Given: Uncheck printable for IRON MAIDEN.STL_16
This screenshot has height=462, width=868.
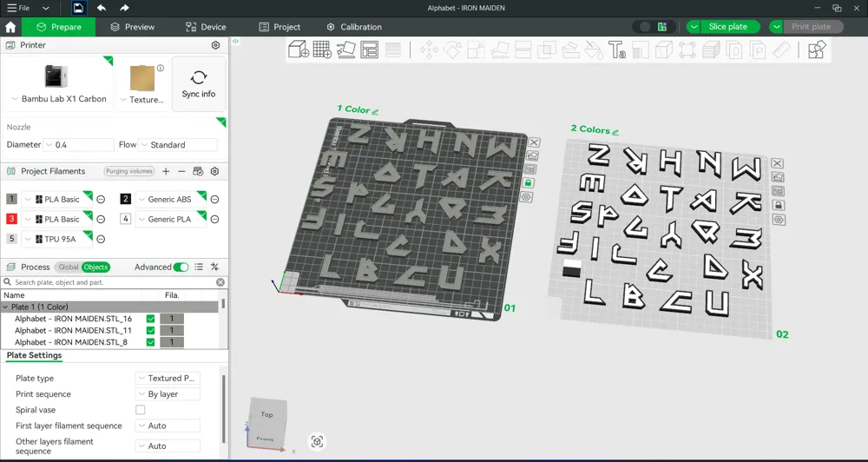Looking at the screenshot, I should tap(150, 319).
